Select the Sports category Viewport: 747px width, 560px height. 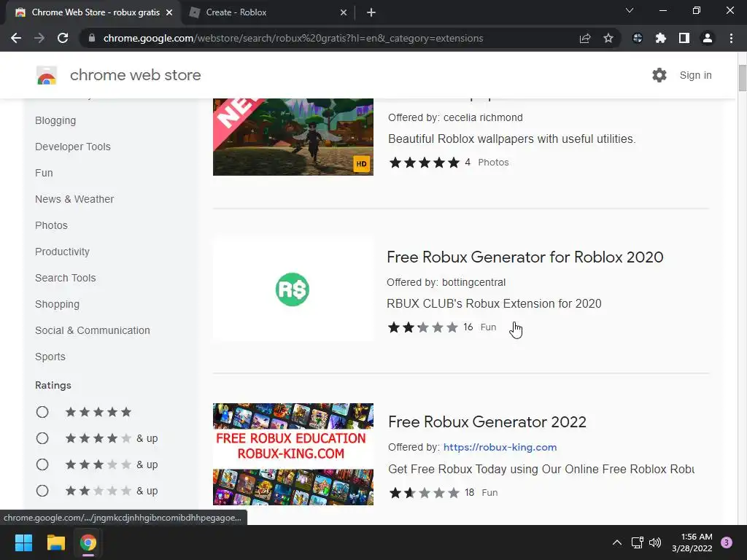pyautogui.click(x=50, y=357)
